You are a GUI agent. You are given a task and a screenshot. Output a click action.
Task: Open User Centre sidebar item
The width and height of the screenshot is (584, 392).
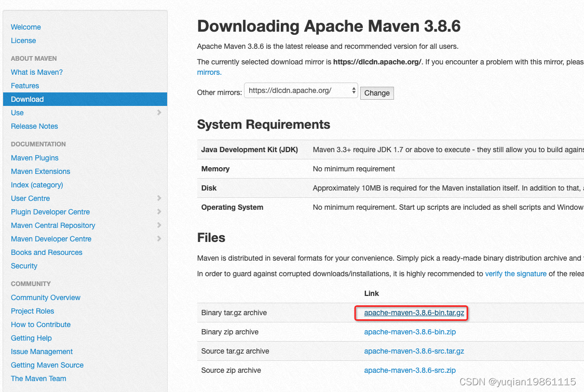(x=30, y=198)
